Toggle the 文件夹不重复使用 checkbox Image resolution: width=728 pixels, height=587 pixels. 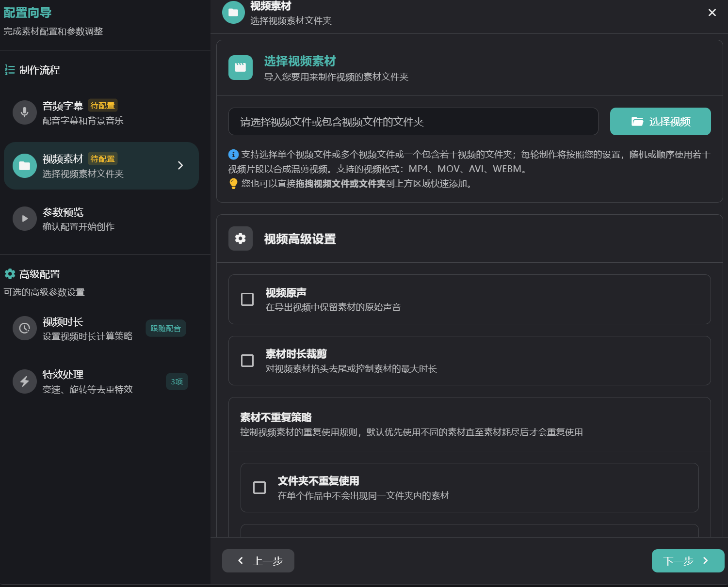259,488
